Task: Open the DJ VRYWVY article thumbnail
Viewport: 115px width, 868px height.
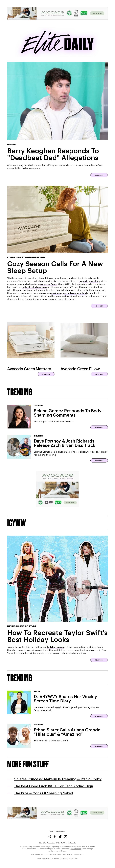Action: 19,702
